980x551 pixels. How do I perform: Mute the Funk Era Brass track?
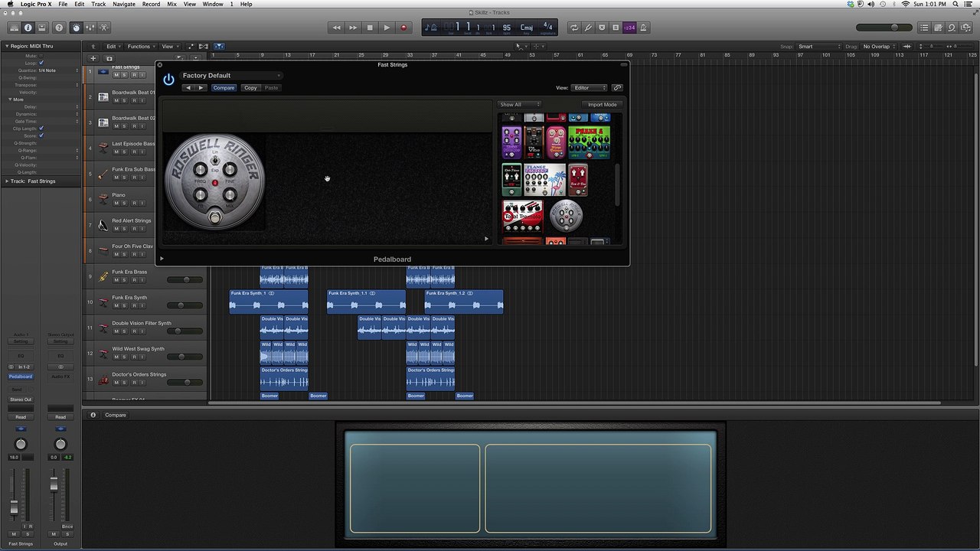tap(116, 280)
